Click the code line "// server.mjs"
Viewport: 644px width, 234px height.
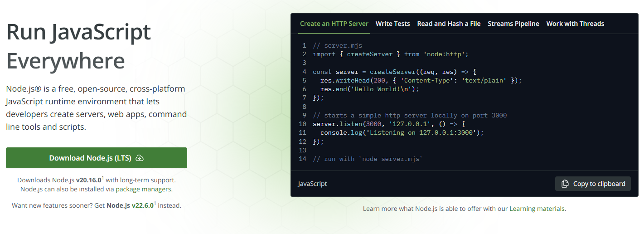337,45
